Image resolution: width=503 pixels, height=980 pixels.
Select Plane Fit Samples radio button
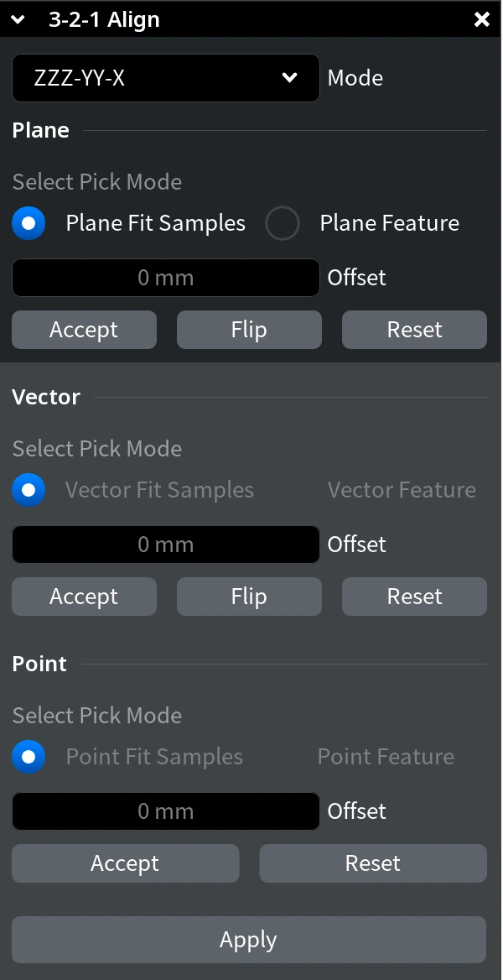(x=29, y=223)
